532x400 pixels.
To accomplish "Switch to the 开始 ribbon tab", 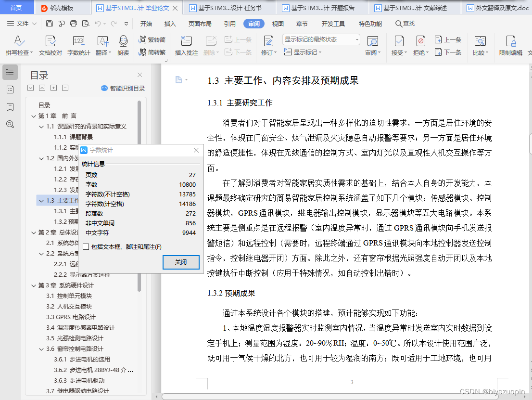I will (146, 24).
